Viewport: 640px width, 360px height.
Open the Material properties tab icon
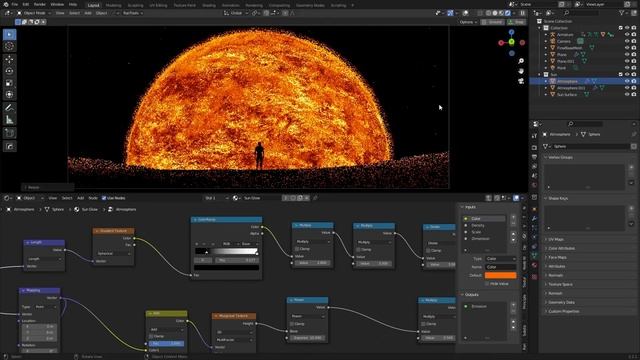click(534, 265)
